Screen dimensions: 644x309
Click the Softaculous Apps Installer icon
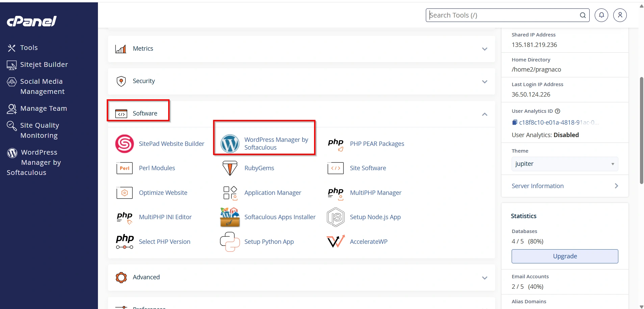pyautogui.click(x=230, y=217)
